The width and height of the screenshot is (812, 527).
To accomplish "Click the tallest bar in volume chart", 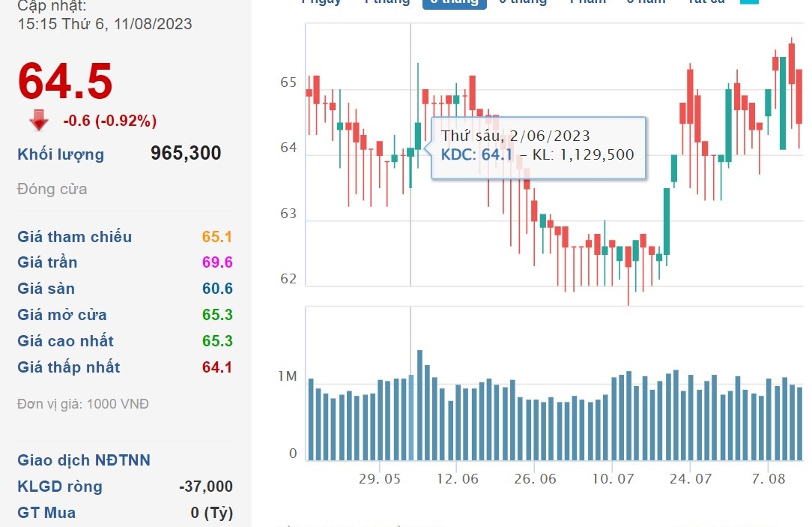I will click(x=419, y=405).
